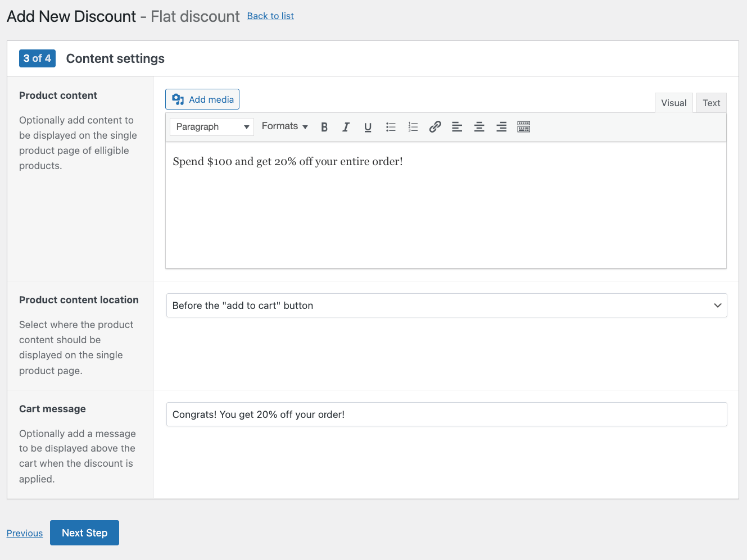Click the 'Cart message' label

coord(52,409)
